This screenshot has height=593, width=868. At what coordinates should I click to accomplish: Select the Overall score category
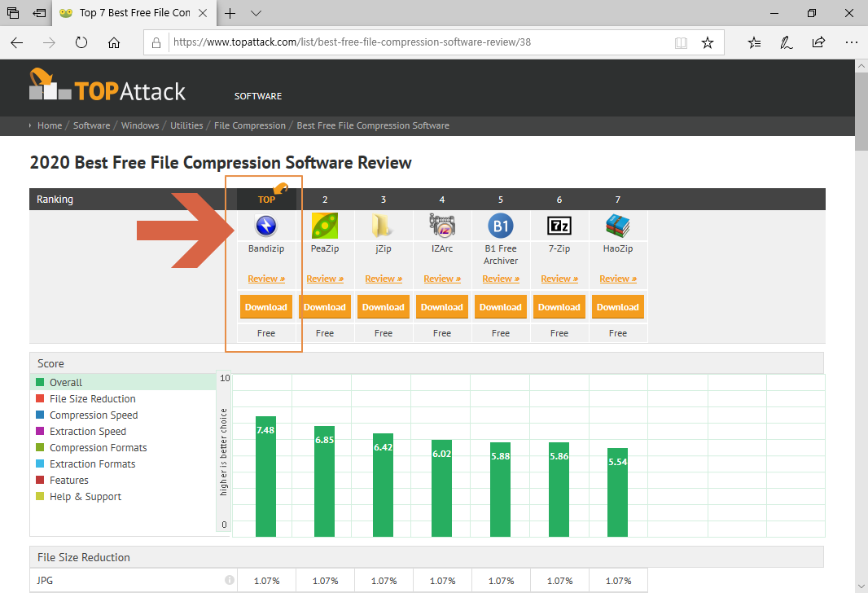point(123,383)
